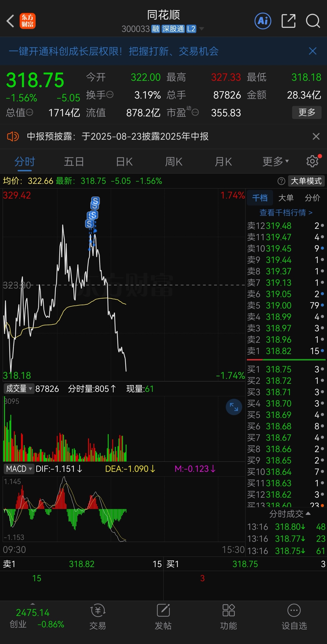The height and width of the screenshot is (644, 327).
Task: Open the search magnifier icon
Action: (313, 21)
